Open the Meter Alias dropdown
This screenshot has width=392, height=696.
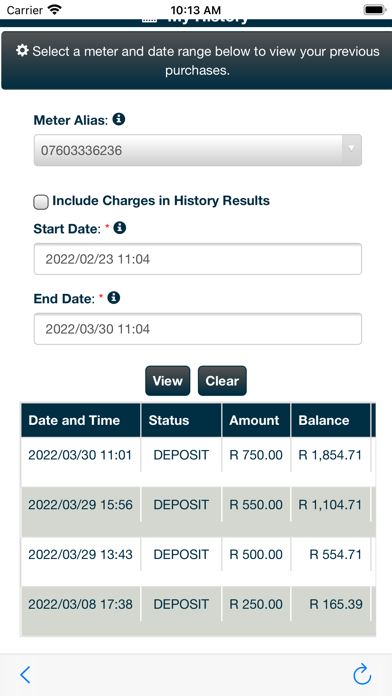tap(198, 150)
